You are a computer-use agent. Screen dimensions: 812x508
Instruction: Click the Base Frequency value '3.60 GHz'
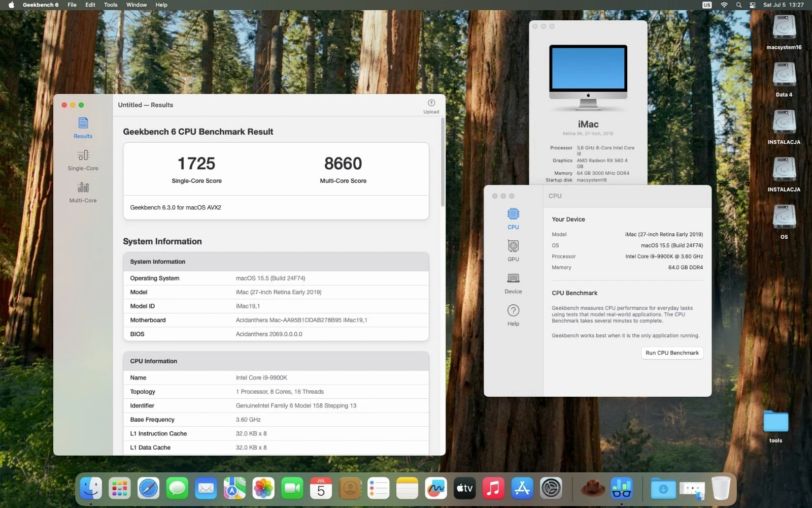248,420
